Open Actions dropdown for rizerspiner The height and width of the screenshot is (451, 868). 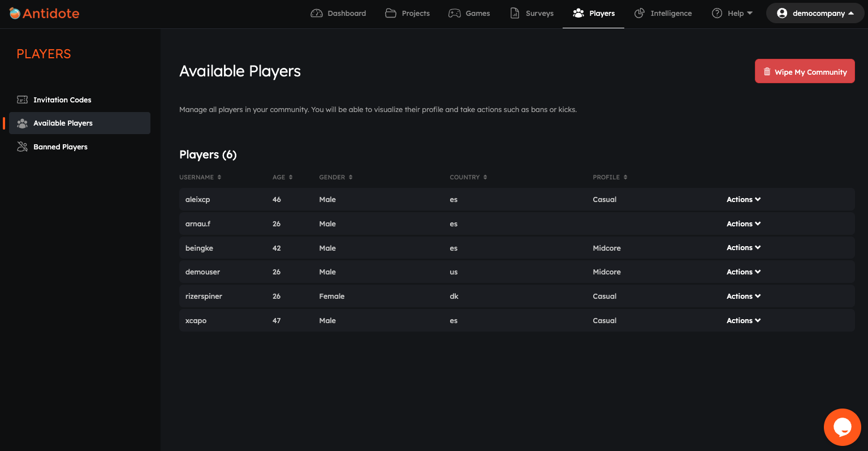tap(743, 297)
